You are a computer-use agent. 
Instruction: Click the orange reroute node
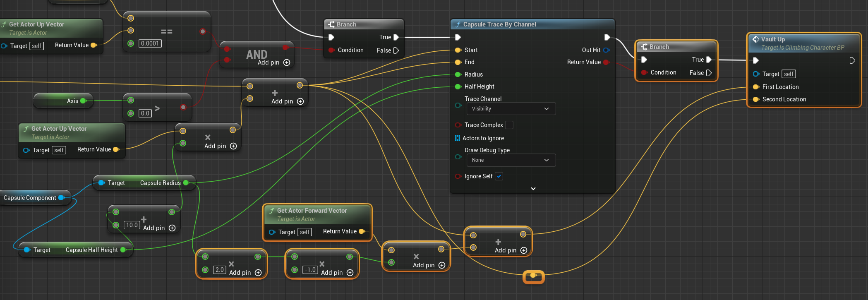coord(533,276)
